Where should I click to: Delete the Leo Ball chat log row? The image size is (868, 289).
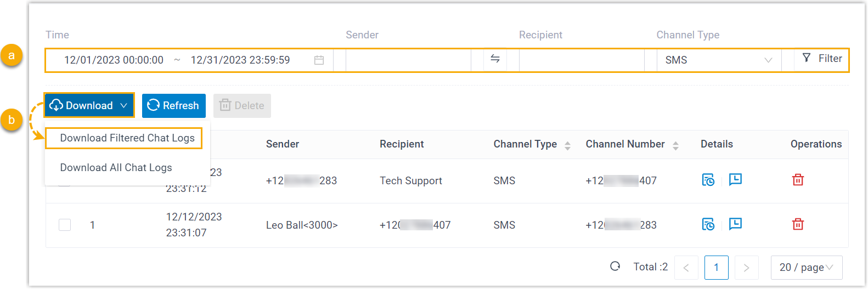pos(798,224)
